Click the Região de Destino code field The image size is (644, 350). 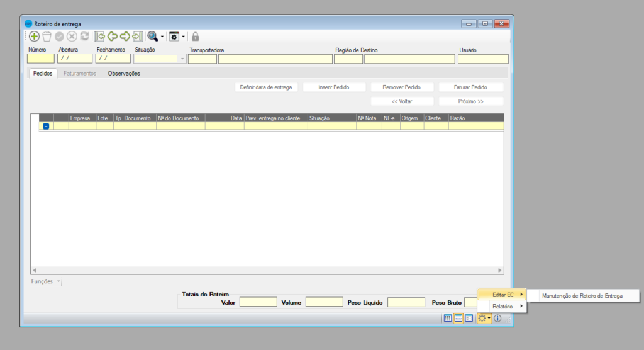(348, 59)
